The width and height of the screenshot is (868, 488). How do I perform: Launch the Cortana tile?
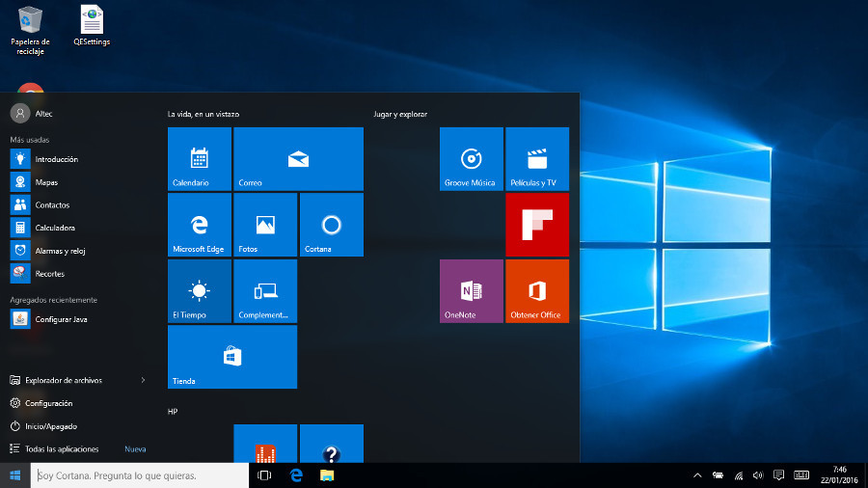click(331, 225)
